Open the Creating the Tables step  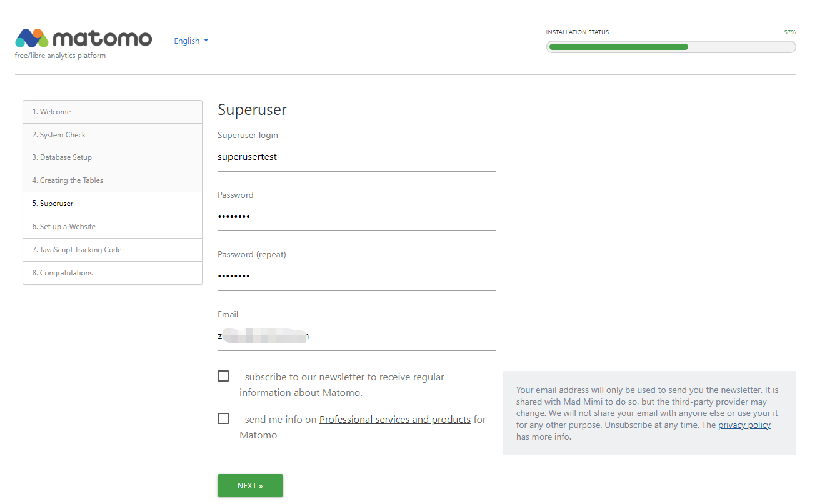point(113,180)
